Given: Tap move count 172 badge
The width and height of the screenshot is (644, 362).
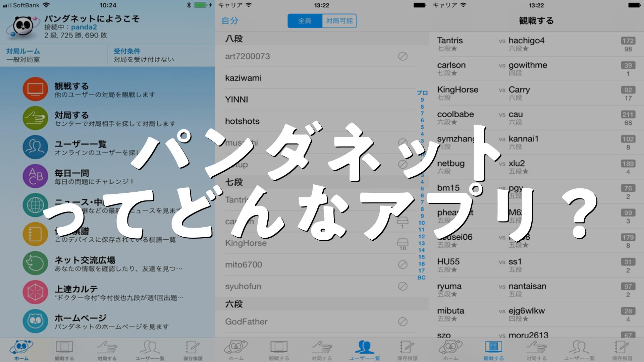Looking at the screenshot, I should click(x=628, y=41).
